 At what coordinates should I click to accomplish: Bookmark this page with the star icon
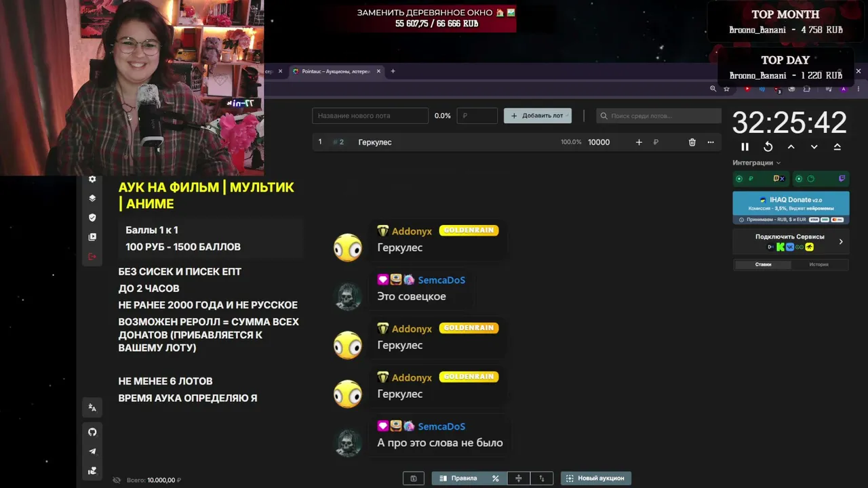(727, 89)
